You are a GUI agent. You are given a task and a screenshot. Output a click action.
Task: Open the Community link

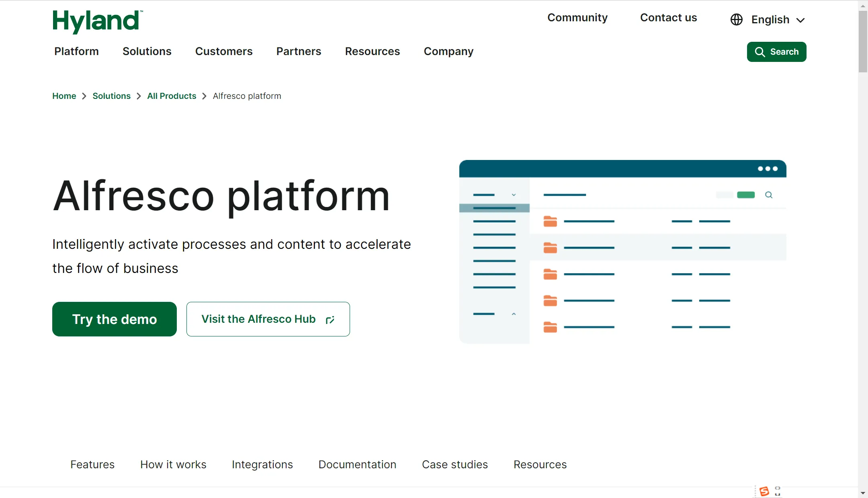click(x=577, y=18)
